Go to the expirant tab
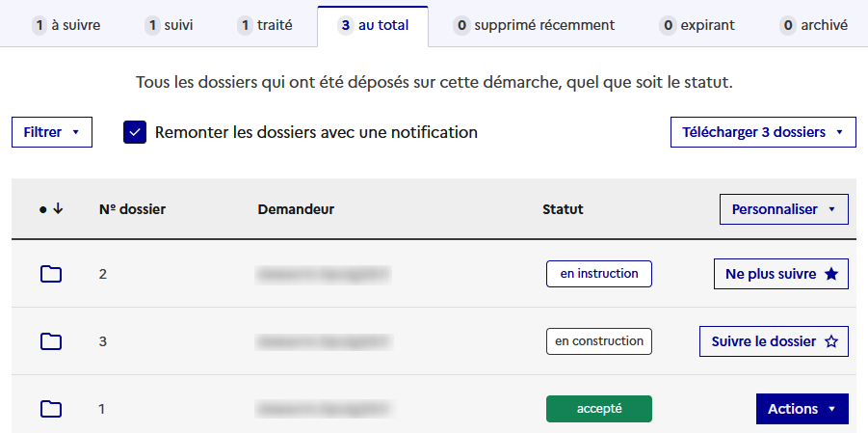 (x=697, y=25)
